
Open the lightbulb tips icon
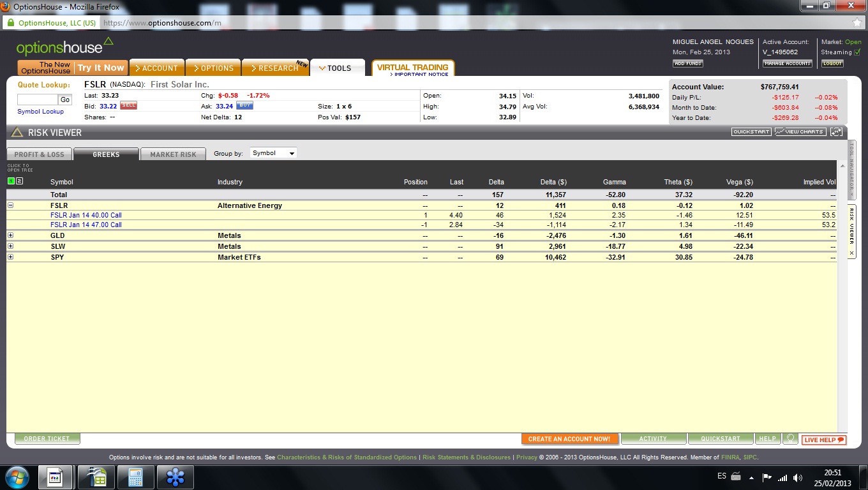coord(790,439)
